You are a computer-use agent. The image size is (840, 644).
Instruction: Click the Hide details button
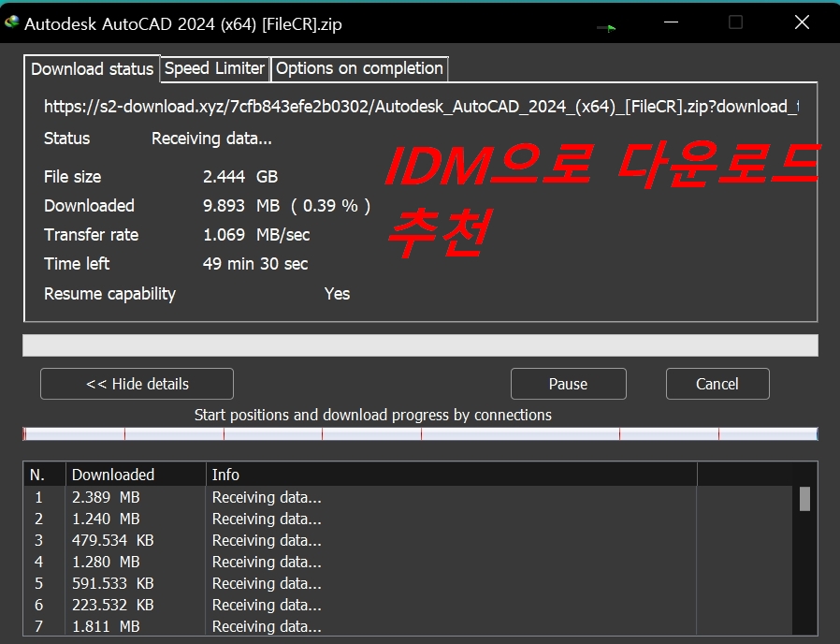[138, 384]
